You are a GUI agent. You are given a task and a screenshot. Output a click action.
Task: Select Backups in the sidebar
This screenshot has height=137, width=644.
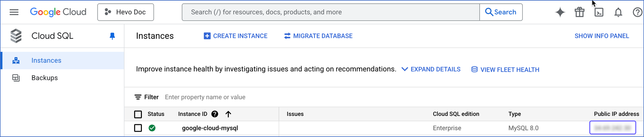coord(63,78)
